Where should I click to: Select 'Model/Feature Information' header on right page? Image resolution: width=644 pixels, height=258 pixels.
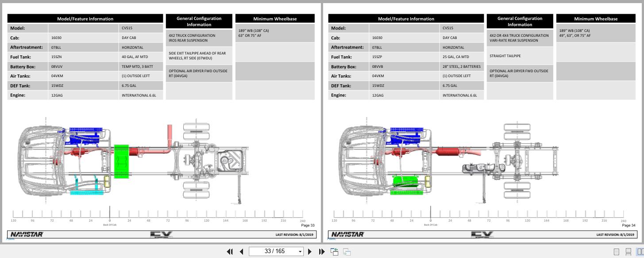[x=406, y=19]
